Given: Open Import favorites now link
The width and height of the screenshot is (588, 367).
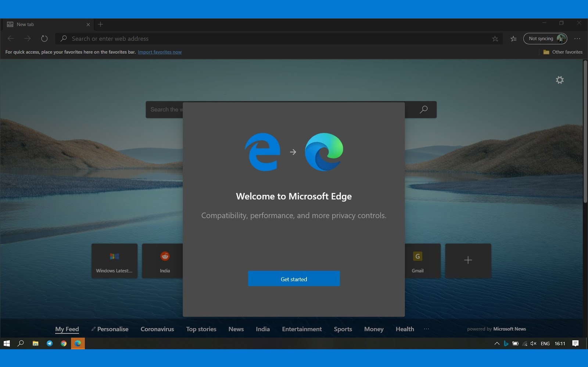Looking at the screenshot, I should tap(159, 52).
